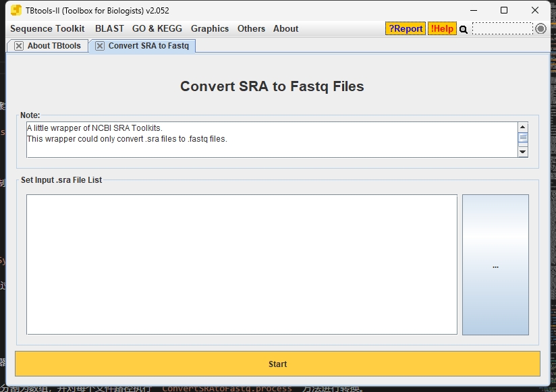The height and width of the screenshot is (392, 556).
Task: Open the Graphics menu
Action: pyautogui.click(x=210, y=28)
